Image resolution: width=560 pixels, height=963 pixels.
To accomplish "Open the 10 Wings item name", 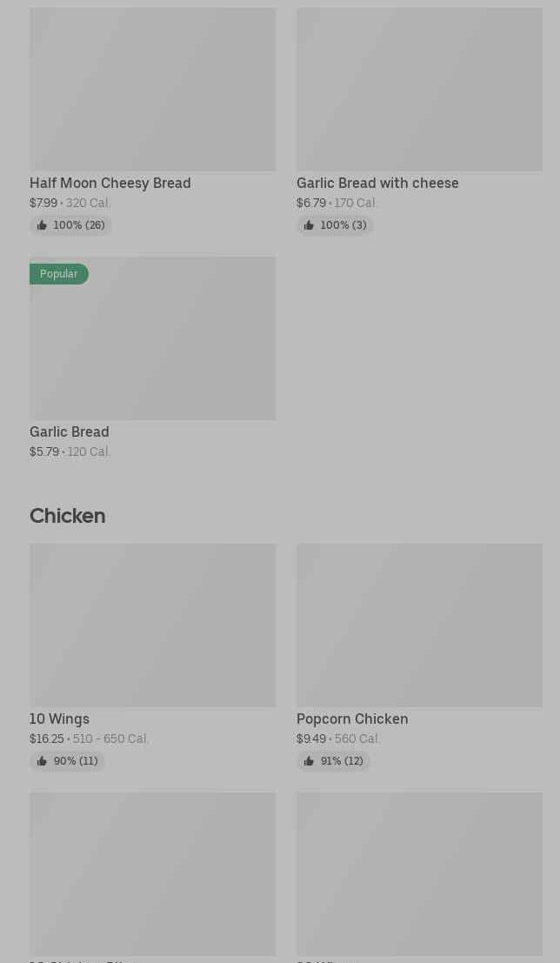I will click(x=59, y=719).
